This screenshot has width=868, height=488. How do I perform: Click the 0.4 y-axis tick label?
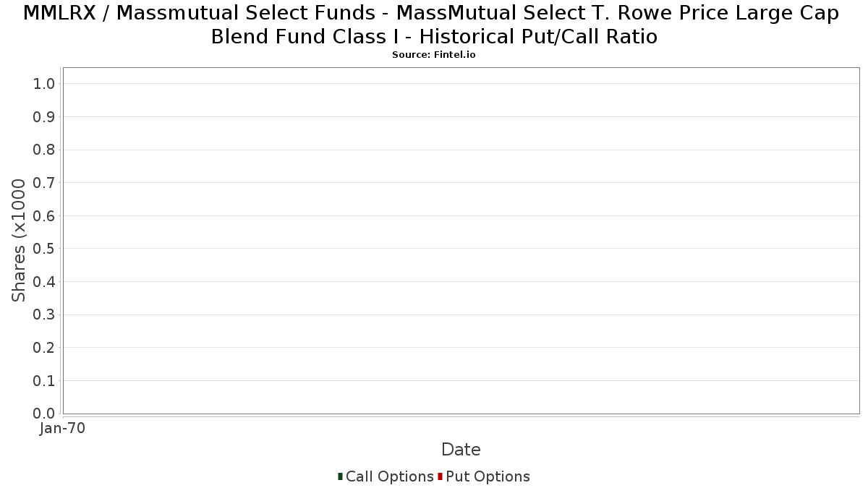pyautogui.click(x=44, y=282)
